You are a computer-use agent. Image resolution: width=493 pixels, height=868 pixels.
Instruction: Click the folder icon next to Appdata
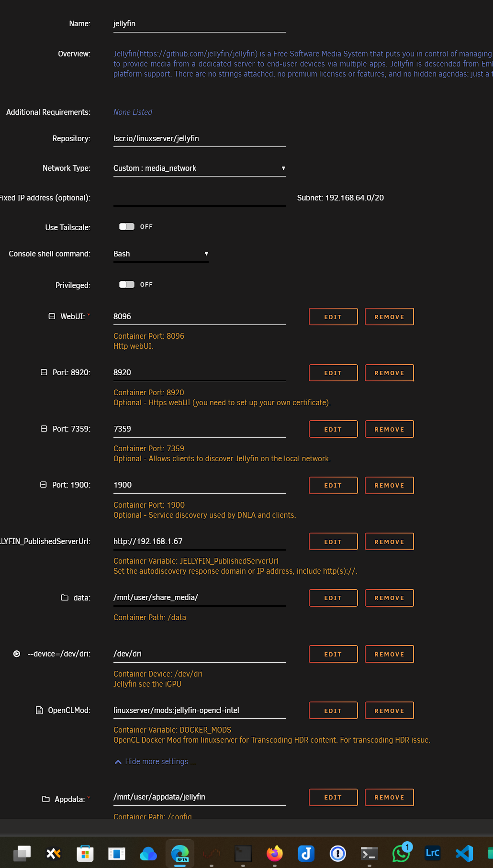[x=46, y=799]
